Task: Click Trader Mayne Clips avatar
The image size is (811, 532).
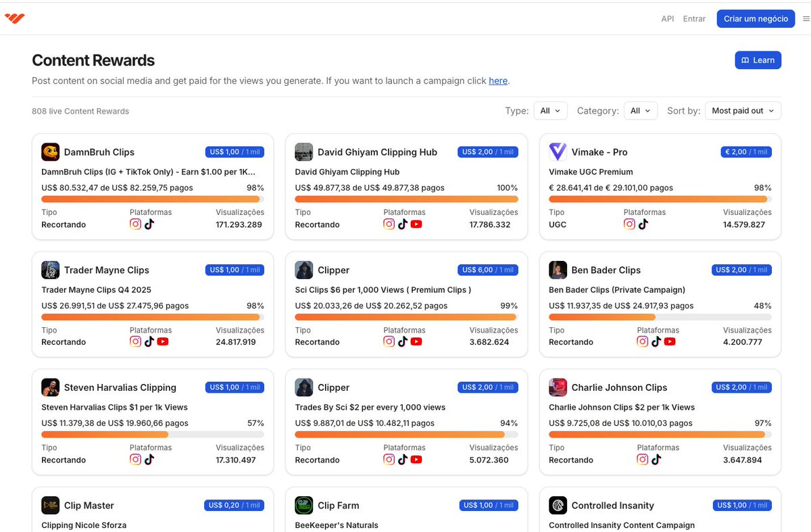Action: tap(50, 270)
